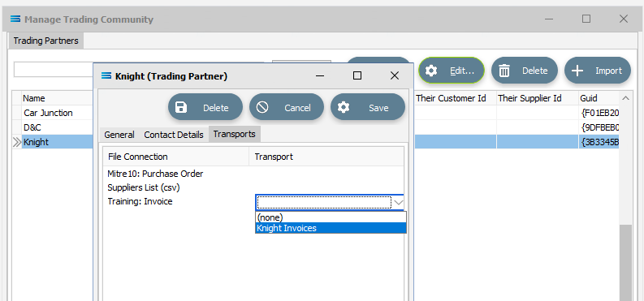Viewport: 644px width, 301px height.
Task: Click the vertical scrollbar up arrow
Action: click(x=625, y=98)
